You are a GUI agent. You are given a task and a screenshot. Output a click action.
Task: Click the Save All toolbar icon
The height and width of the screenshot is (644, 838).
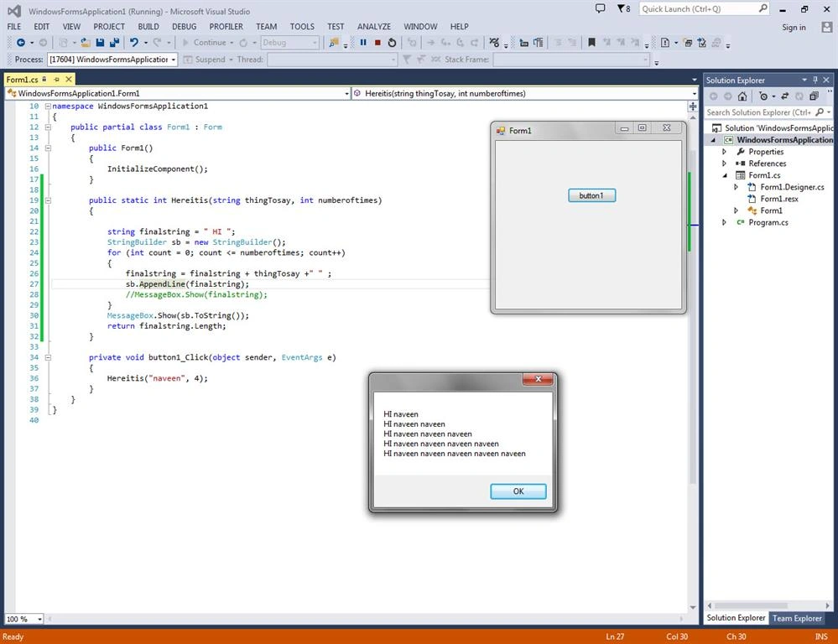coord(114,43)
